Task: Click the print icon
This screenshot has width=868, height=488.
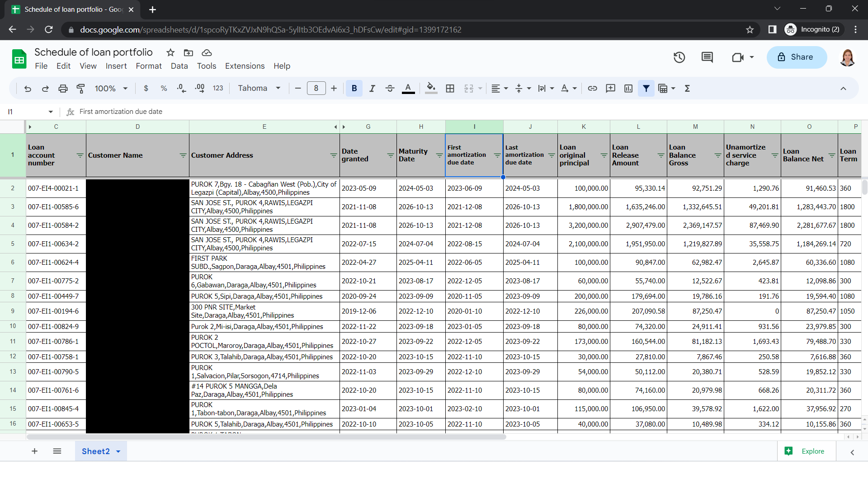Action: tap(63, 89)
